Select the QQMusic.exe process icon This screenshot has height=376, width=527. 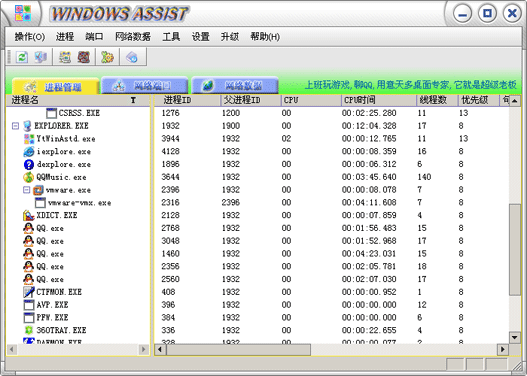coord(29,177)
